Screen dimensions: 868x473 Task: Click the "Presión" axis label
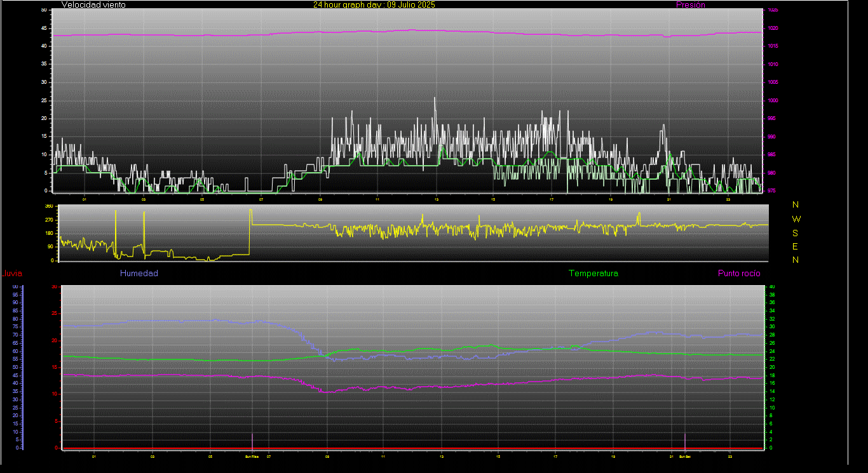tap(691, 4)
